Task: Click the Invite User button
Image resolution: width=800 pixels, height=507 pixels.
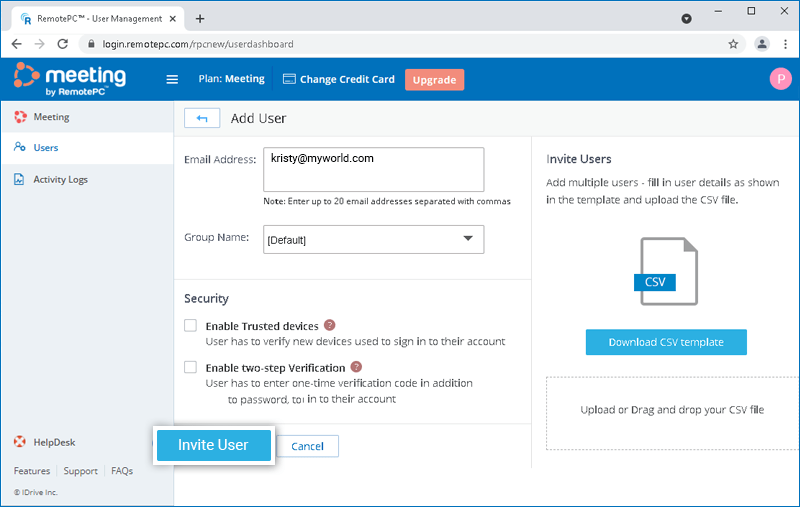Action: pos(214,445)
